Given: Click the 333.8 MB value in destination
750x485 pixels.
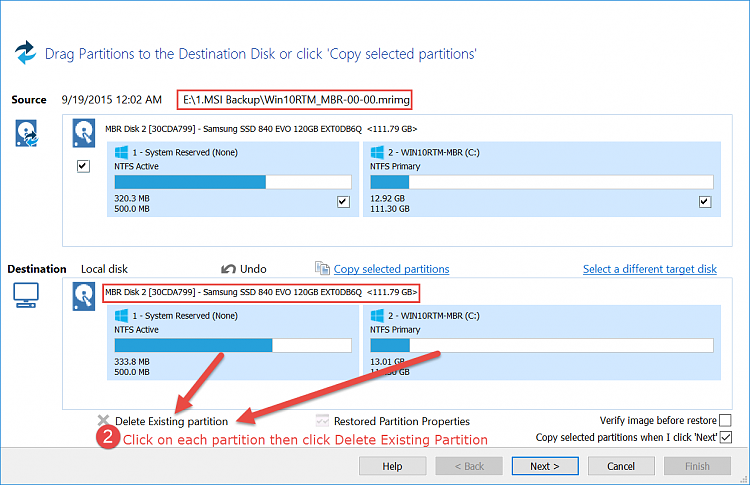Looking at the screenshot, I should point(132,362).
